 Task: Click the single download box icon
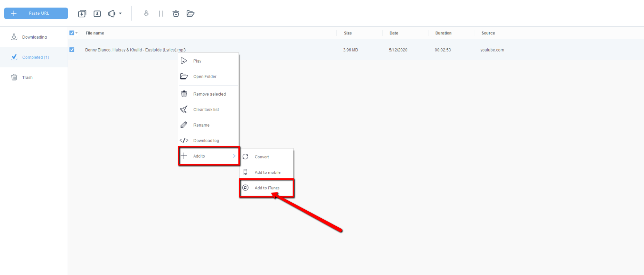point(97,14)
